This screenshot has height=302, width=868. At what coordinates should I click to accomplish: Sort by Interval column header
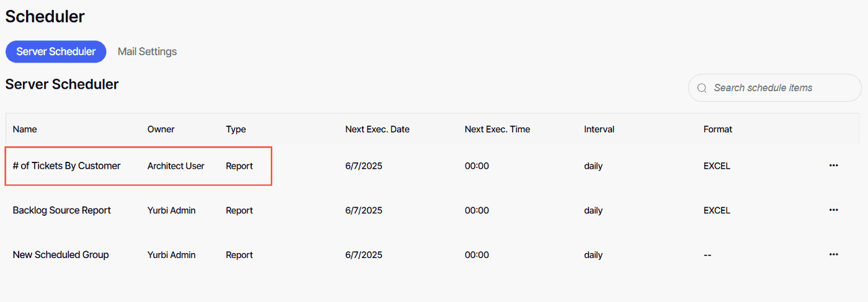pos(599,129)
